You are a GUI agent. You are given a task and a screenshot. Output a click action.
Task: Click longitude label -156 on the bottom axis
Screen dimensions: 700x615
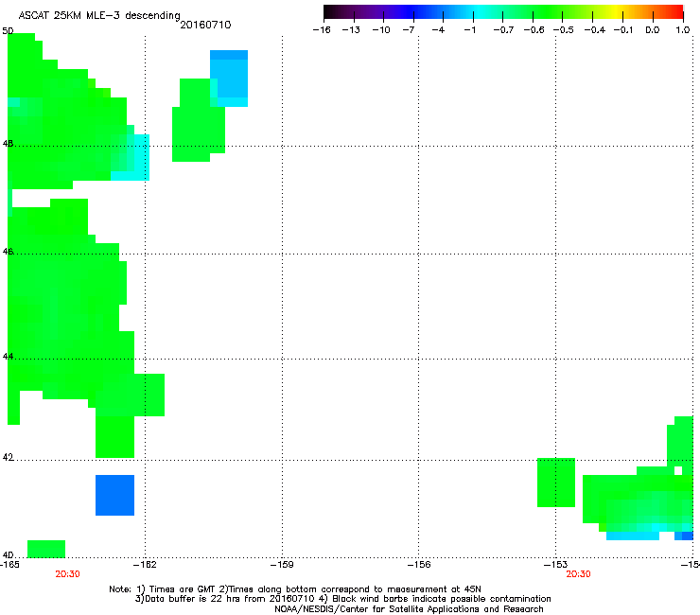(x=419, y=565)
